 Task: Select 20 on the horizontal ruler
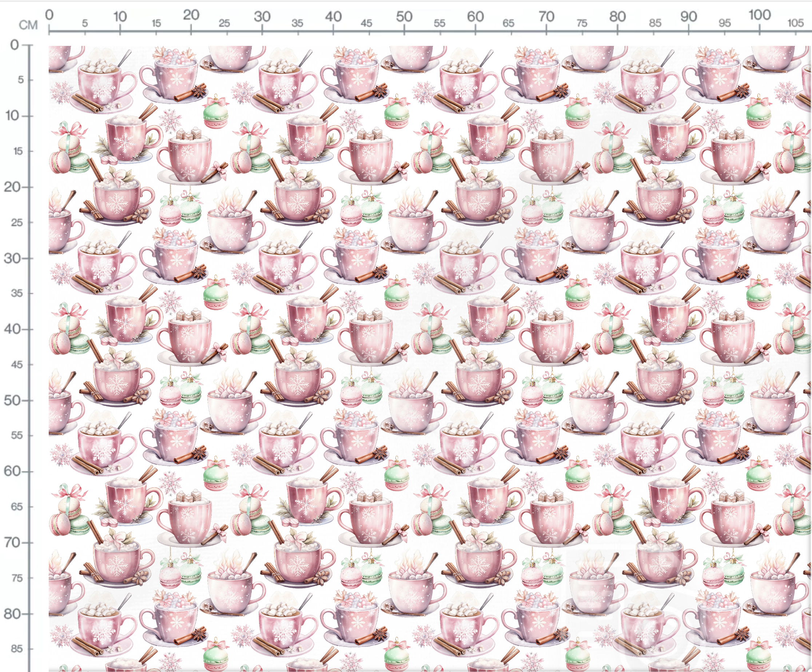191,15
